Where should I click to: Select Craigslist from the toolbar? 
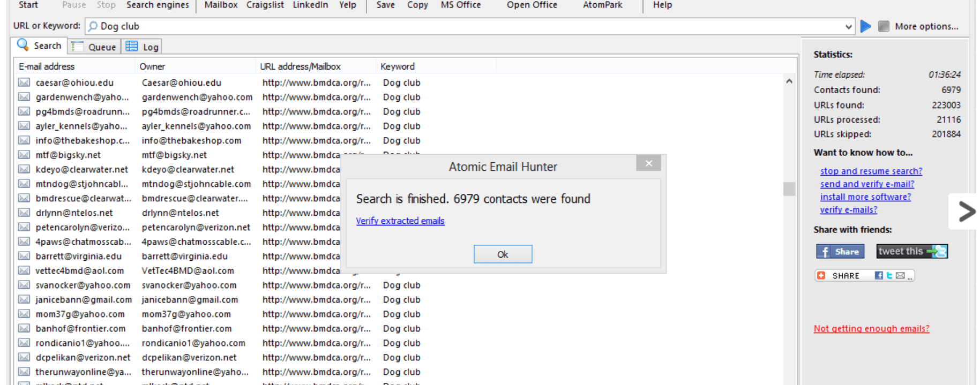coord(265,5)
